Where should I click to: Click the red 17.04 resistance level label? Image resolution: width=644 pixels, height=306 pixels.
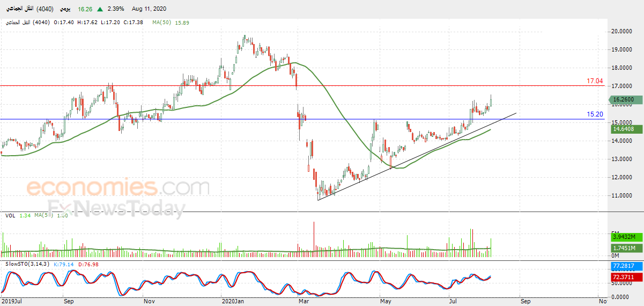[x=595, y=82]
